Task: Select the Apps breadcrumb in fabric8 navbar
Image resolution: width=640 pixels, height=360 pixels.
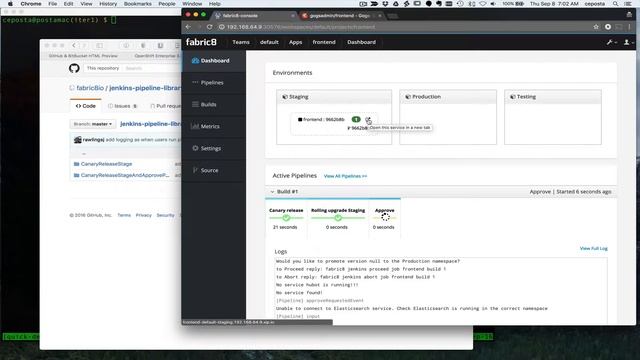Action: coord(296,42)
